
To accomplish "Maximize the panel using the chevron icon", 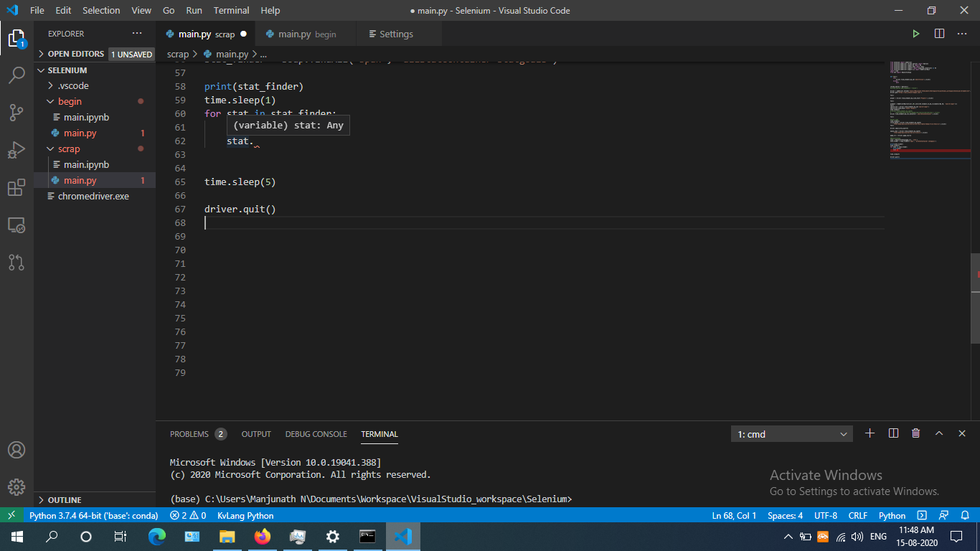I will coord(938,433).
